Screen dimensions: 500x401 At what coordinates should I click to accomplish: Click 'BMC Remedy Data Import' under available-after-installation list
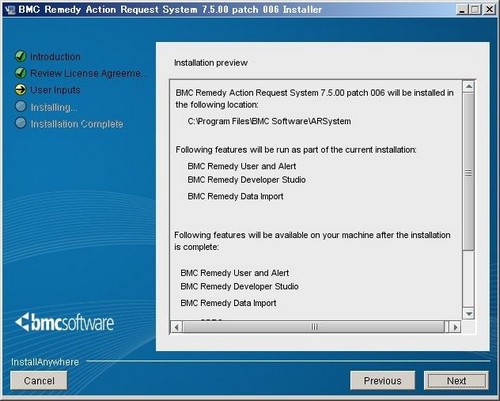tap(228, 303)
